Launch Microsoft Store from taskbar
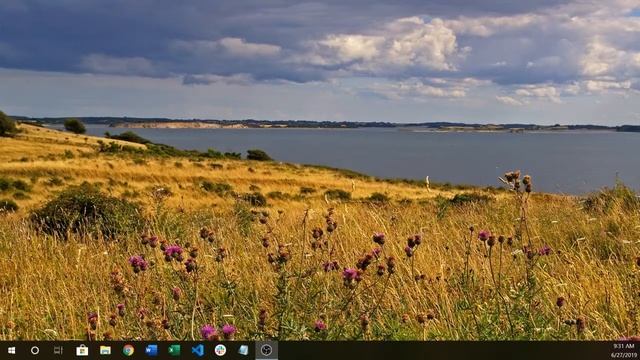Image resolution: width=640 pixels, height=360 pixels. point(82,350)
